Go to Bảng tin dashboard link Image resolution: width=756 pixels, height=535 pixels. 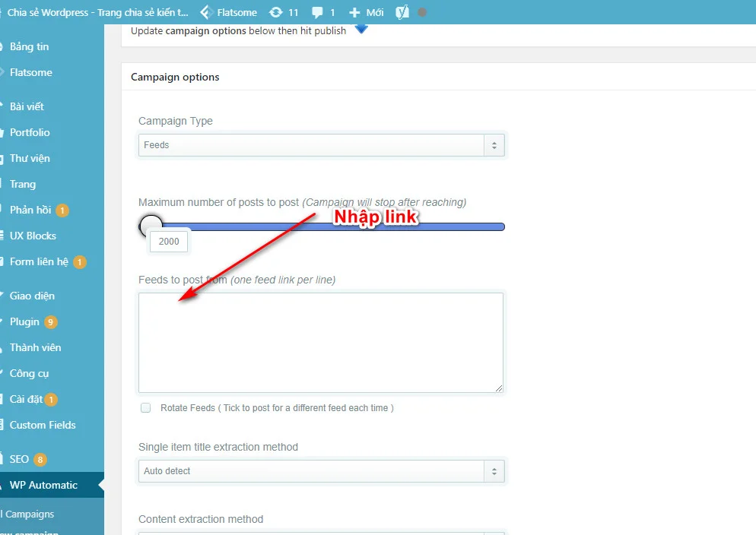point(27,46)
